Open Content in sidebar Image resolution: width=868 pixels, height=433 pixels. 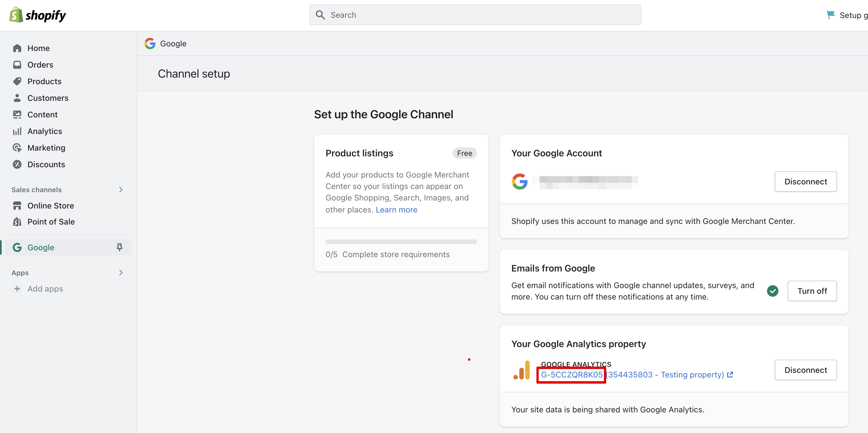click(42, 114)
